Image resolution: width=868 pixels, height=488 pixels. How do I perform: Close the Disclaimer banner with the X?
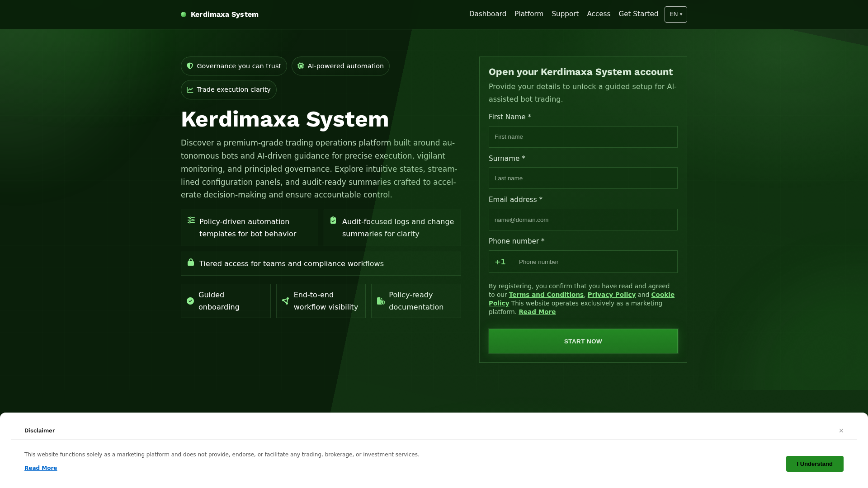coord(841,431)
